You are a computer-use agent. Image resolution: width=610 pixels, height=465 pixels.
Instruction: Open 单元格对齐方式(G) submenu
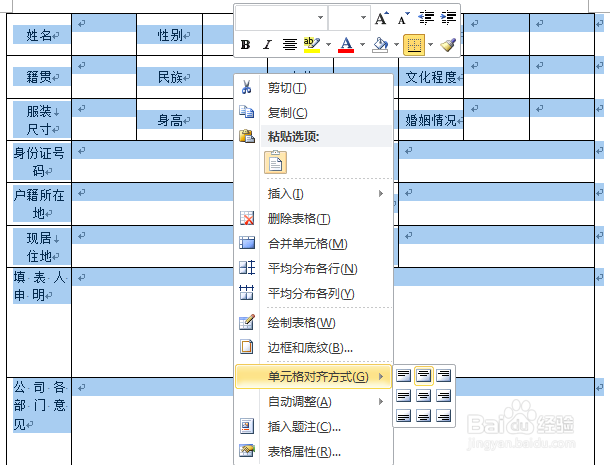(314, 377)
